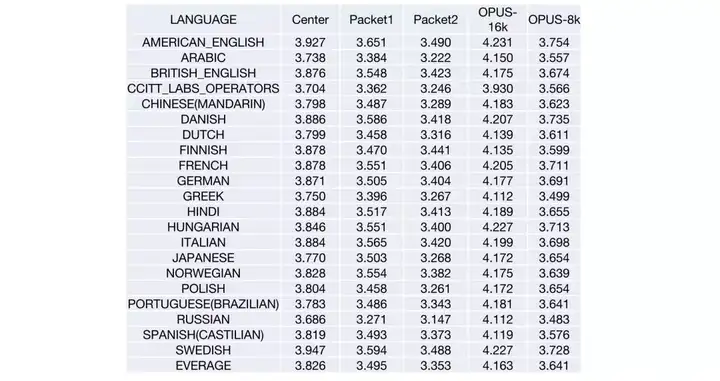Select SWEDISH Center value 3.947
720x381 pixels.
310,350
